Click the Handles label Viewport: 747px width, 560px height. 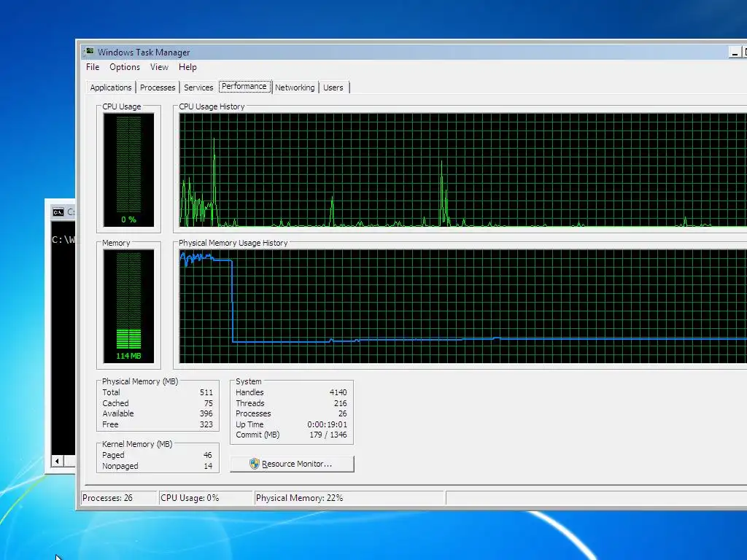249,392
